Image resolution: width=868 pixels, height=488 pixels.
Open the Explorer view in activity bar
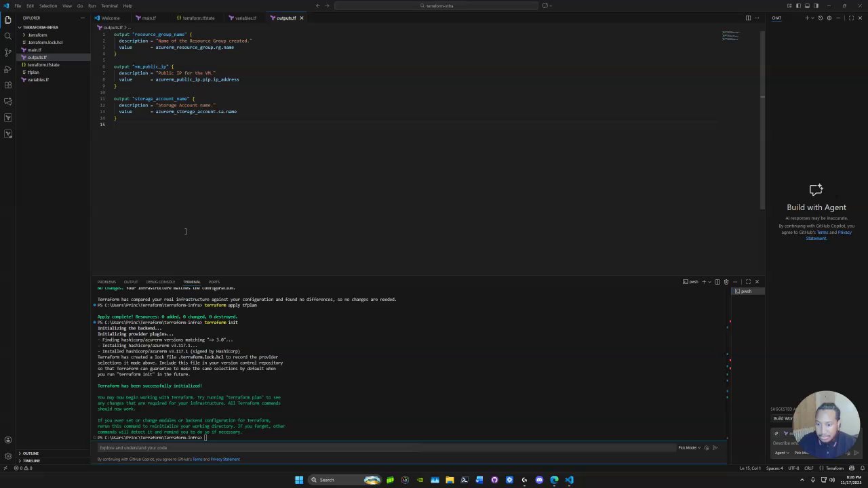(8, 20)
